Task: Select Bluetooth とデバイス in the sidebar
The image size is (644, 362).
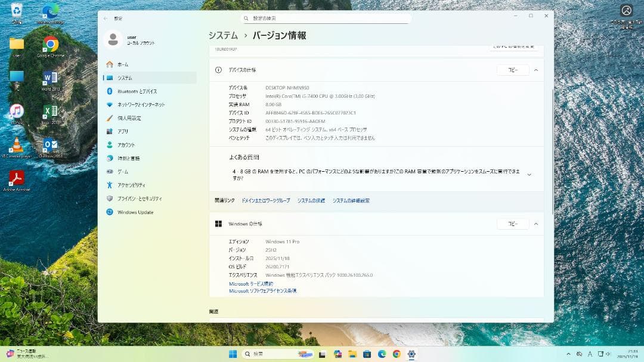Action: [x=139, y=91]
